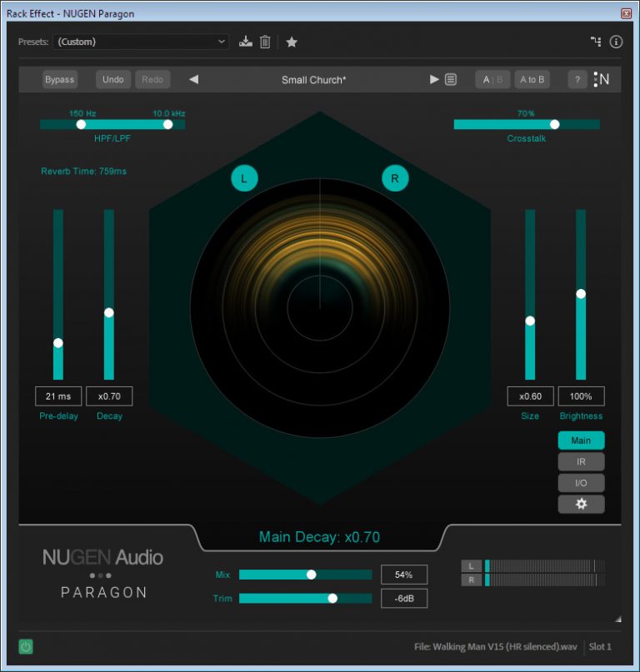Open the Presets dropdown
The image size is (640, 672).
[141, 42]
